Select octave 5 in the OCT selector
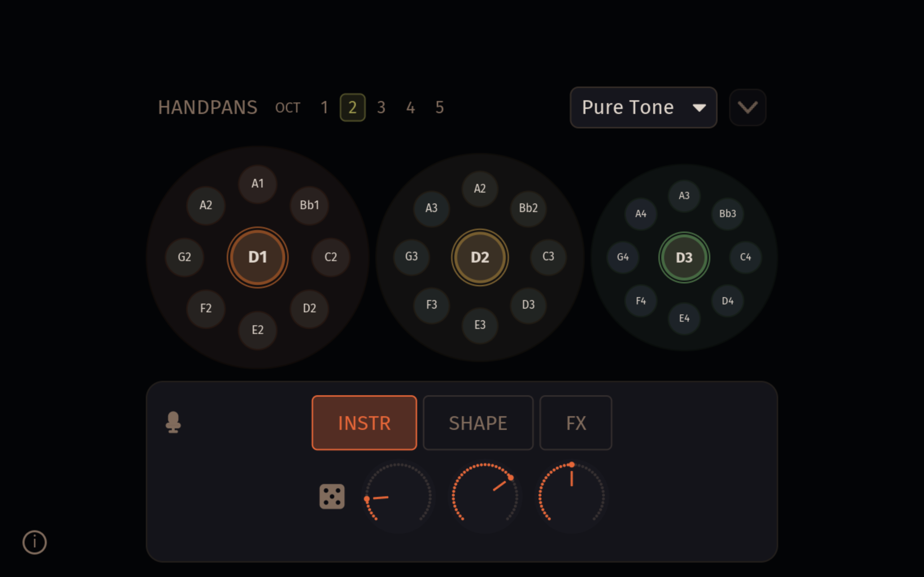 439,107
